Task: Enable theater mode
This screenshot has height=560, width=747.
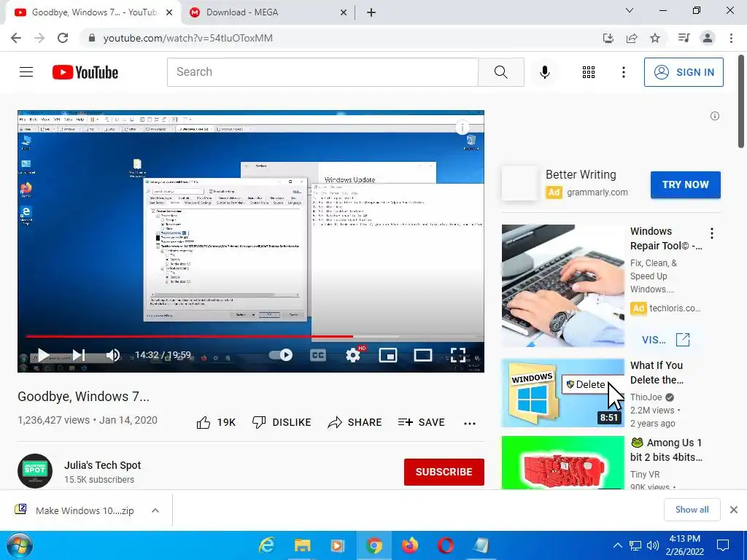Action: click(x=423, y=355)
